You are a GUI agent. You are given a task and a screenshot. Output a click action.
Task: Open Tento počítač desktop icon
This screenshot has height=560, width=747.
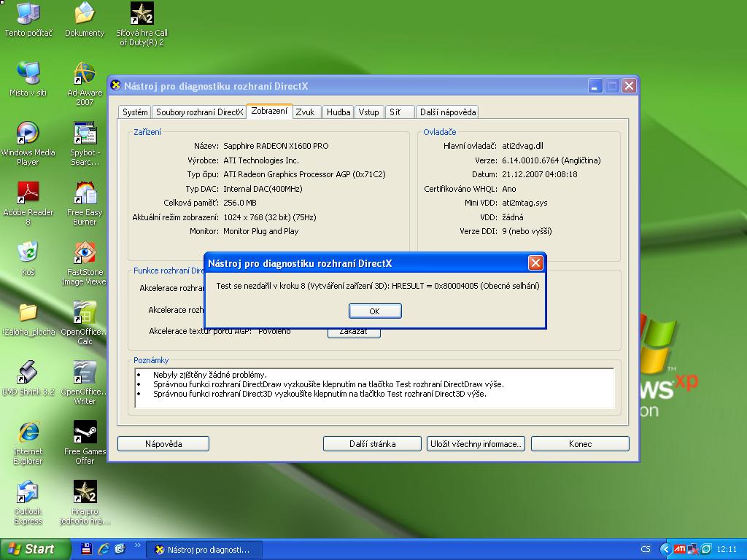(x=28, y=19)
